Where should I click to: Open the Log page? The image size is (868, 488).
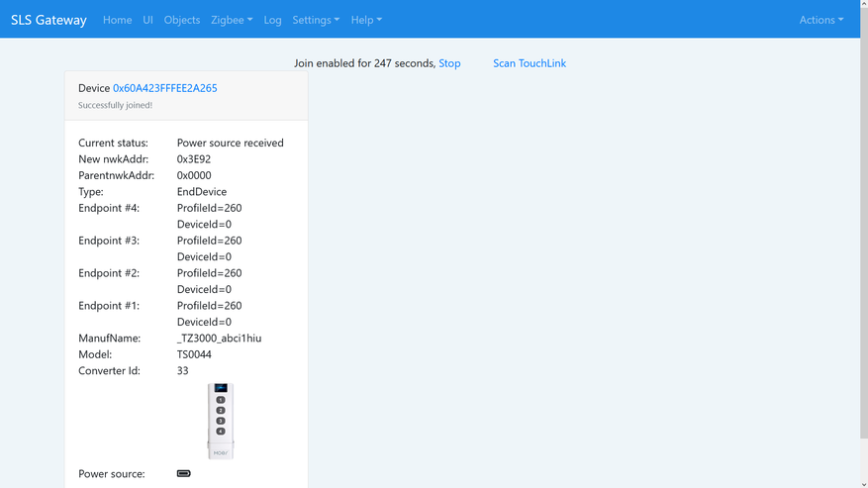point(272,20)
